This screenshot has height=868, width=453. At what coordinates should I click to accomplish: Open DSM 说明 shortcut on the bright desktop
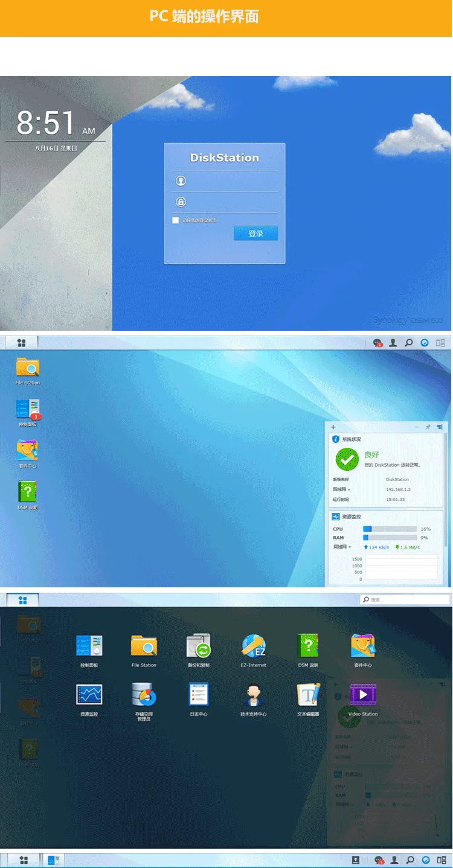28,496
